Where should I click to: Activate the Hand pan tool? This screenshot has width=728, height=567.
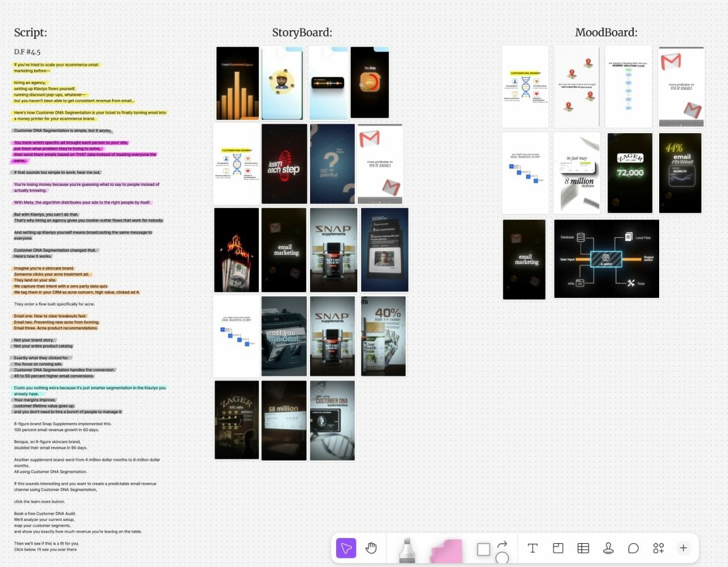(x=371, y=548)
